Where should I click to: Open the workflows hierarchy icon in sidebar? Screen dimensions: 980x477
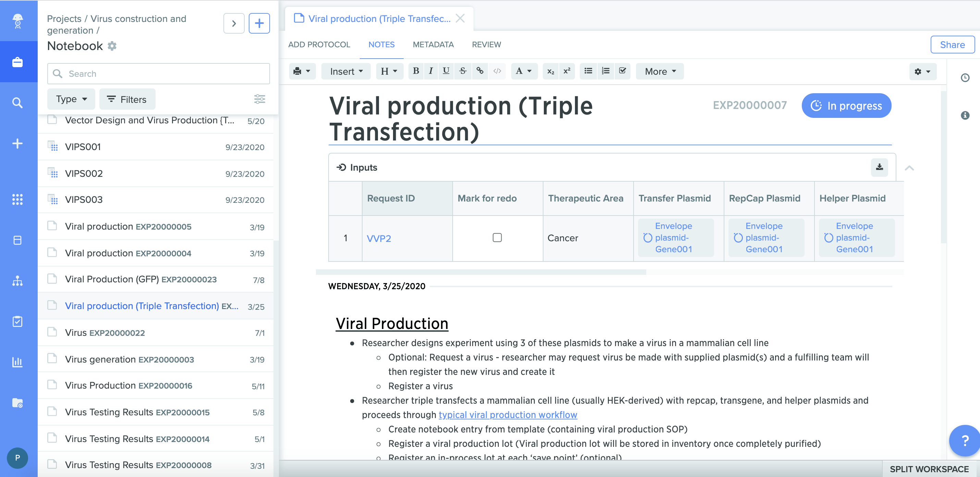tap(17, 281)
